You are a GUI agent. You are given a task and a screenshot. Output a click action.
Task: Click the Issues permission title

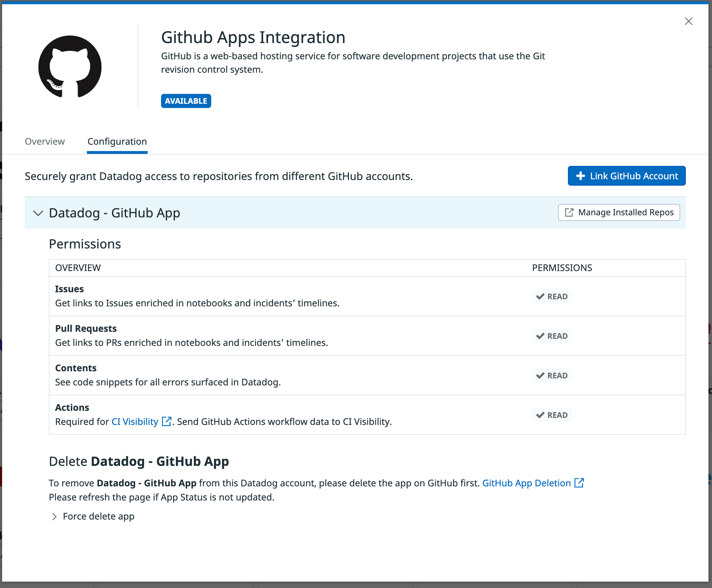[70, 289]
